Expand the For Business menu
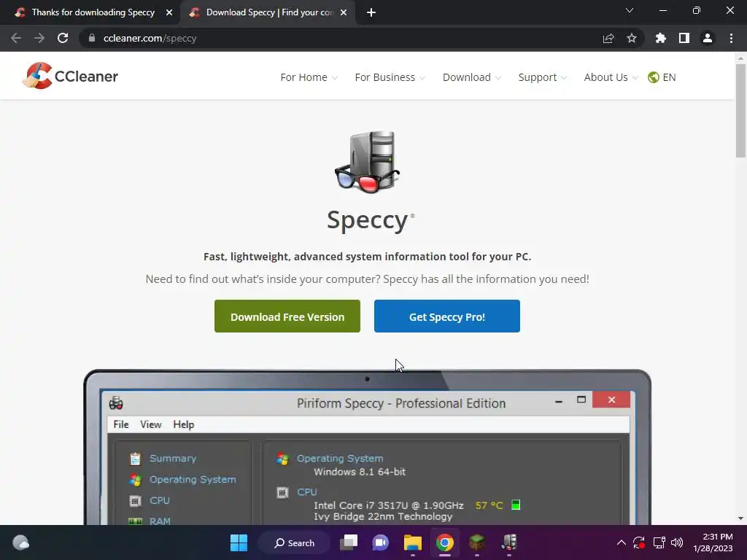 [x=390, y=77]
